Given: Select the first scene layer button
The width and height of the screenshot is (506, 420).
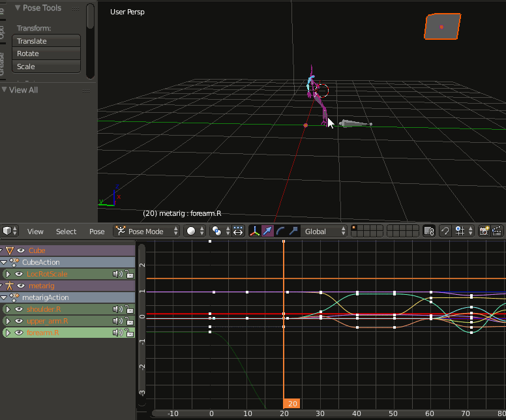Looking at the screenshot, I should click(354, 228).
